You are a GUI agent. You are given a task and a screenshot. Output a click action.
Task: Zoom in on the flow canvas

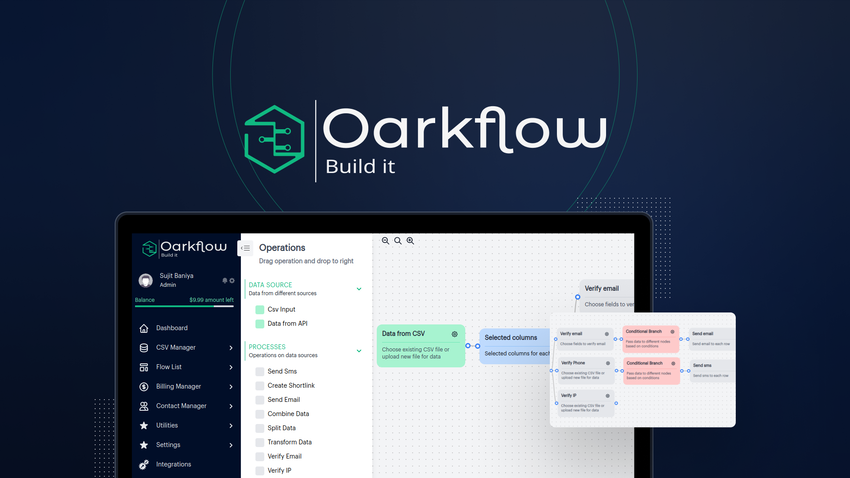tap(410, 241)
